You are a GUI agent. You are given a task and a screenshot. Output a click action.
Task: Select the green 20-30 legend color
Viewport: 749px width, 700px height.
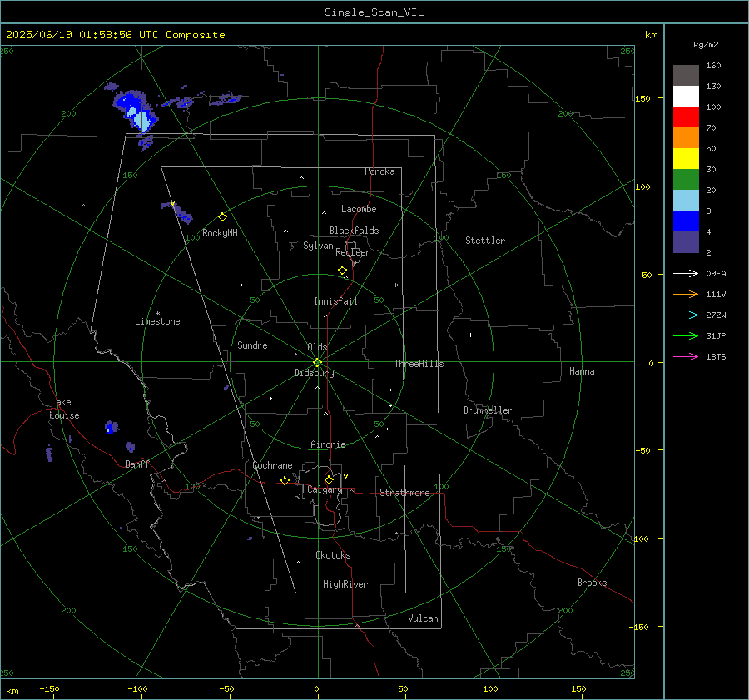(686, 179)
